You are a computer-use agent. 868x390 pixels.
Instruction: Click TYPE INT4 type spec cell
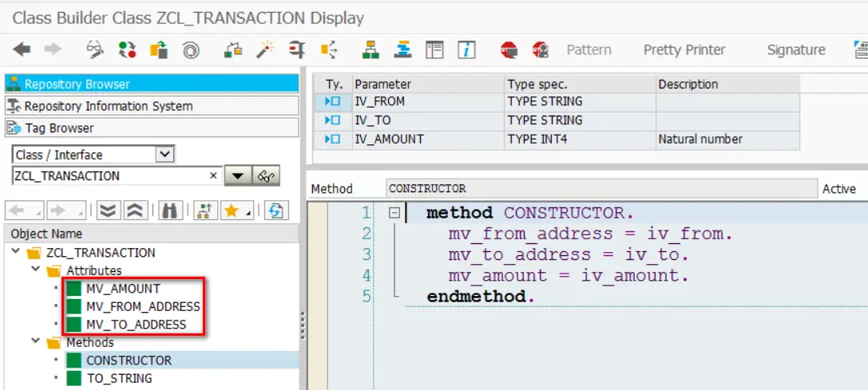(x=581, y=139)
